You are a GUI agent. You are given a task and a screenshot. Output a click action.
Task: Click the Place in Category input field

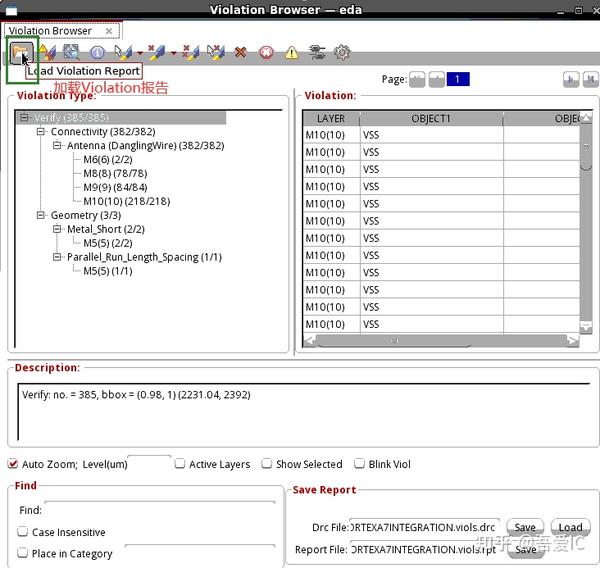(200, 552)
